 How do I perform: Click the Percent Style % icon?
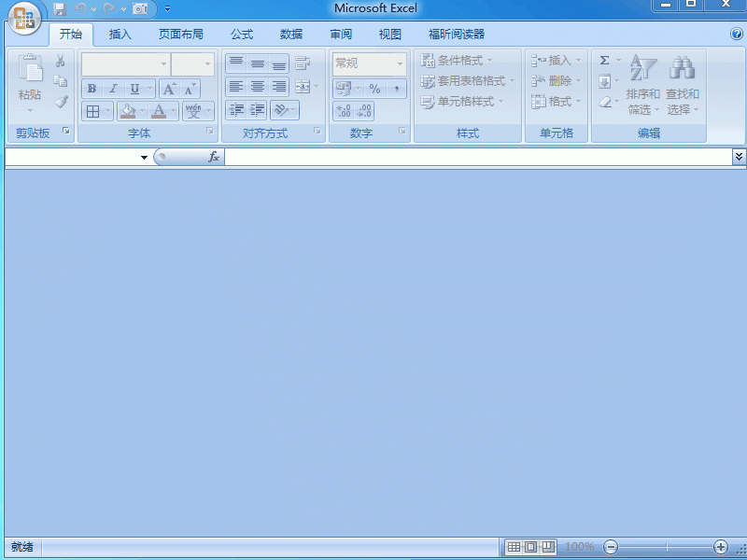373,87
